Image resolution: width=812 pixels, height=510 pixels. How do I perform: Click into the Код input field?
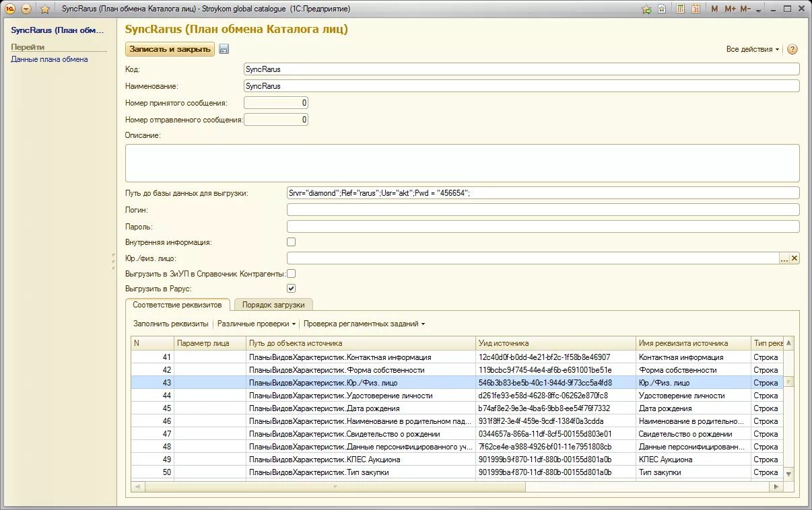pyautogui.click(x=521, y=69)
